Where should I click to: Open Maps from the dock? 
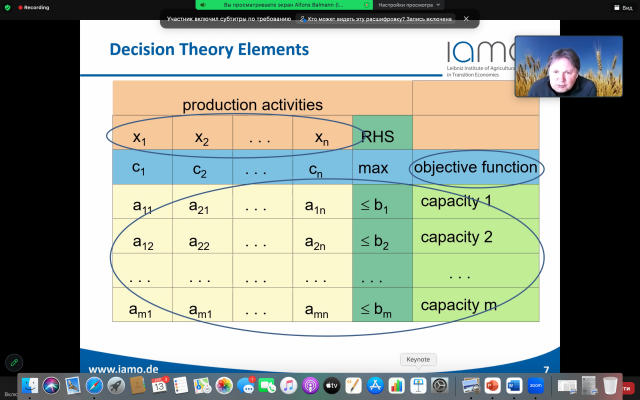(202, 386)
